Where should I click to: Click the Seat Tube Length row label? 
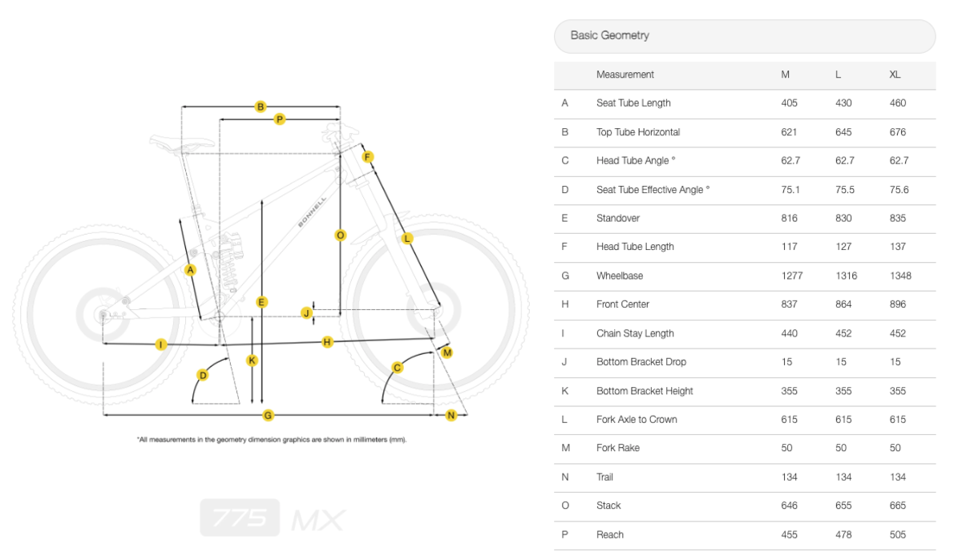633,103
